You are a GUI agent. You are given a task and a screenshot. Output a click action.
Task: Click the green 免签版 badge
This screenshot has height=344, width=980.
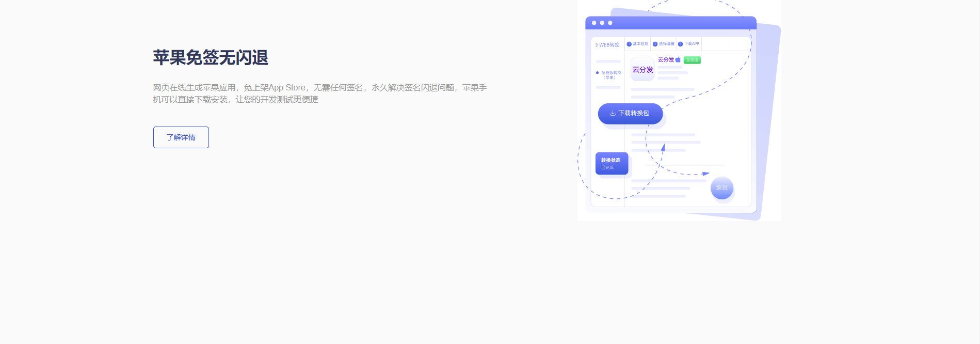pos(692,60)
